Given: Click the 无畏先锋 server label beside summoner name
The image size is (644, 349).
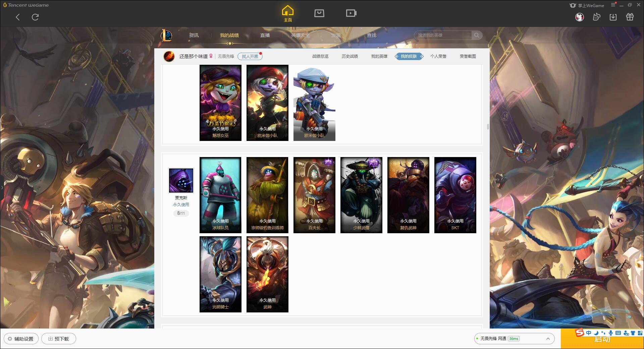Looking at the screenshot, I should tap(226, 56).
